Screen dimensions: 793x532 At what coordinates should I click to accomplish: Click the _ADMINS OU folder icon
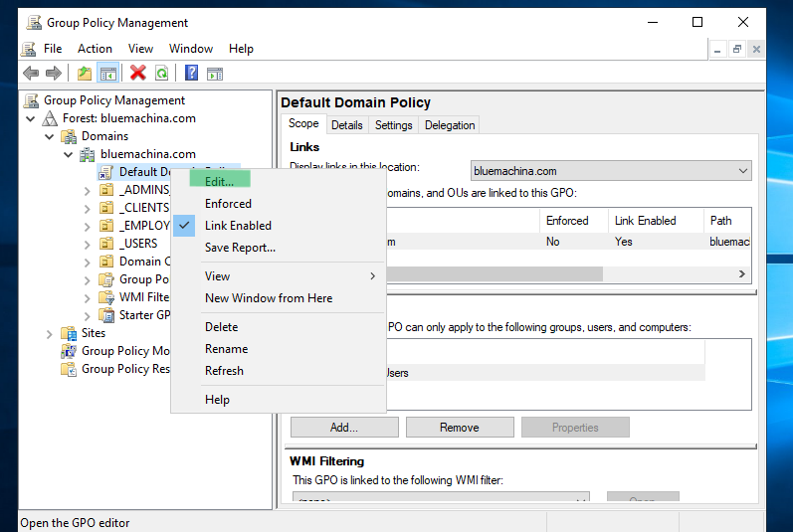pos(106,190)
